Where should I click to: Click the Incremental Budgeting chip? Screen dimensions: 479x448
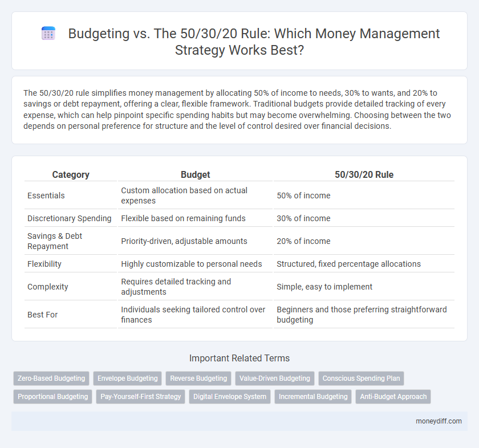[x=312, y=396]
